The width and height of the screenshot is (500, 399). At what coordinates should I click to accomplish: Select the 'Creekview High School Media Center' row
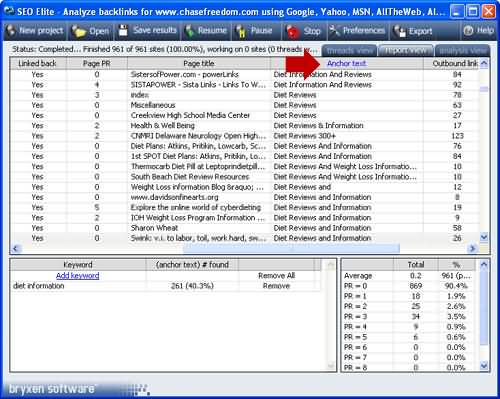[245, 115]
